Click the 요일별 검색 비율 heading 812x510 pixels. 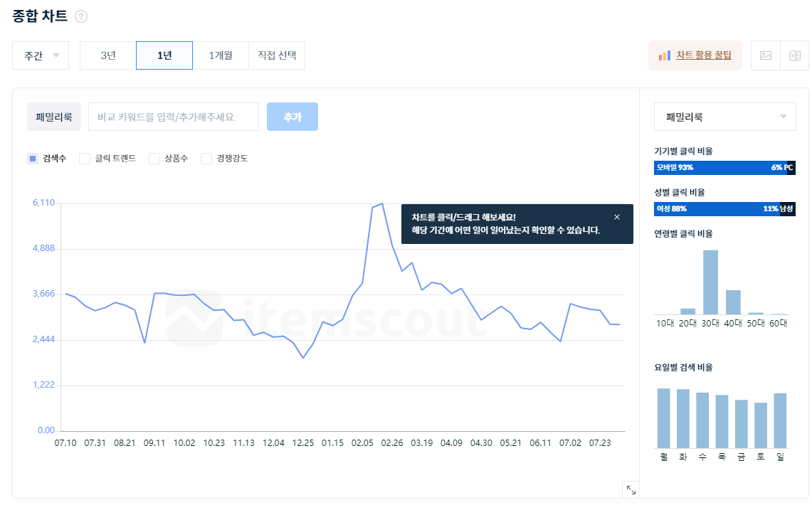(x=683, y=368)
